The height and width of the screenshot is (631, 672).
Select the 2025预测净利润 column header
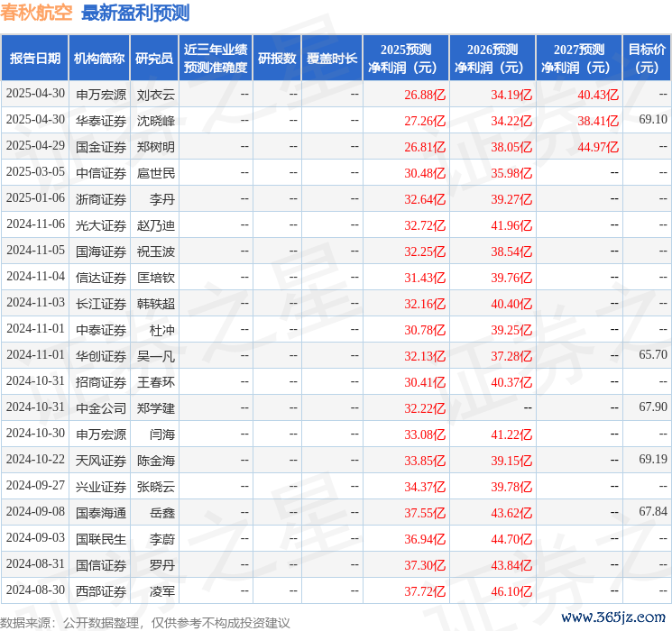(406, 59)
